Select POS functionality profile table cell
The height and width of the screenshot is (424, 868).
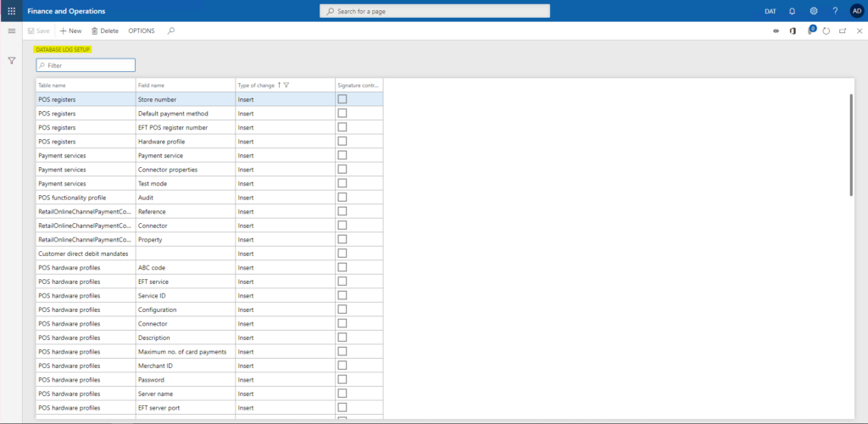pos(86,198)
